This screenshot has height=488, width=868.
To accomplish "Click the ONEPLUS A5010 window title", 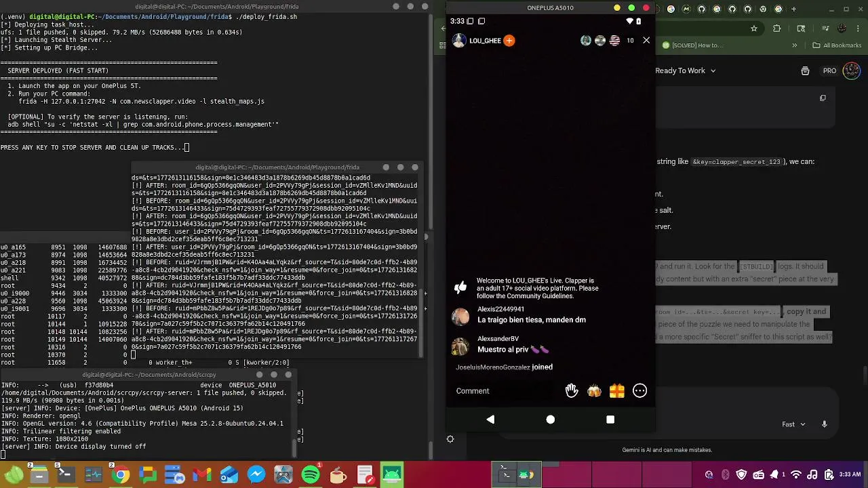I will point(550,8).
